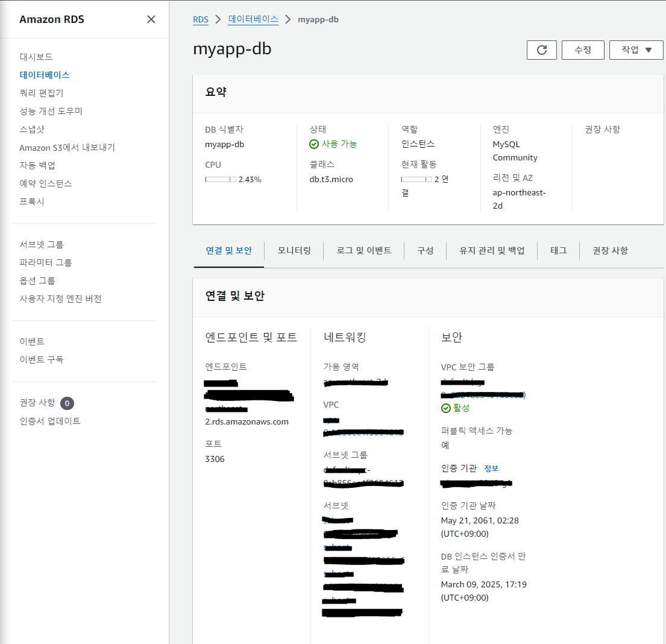
Task: Switch to the 태그 tab
Action: pyautogui.click(x=559, y=251)
